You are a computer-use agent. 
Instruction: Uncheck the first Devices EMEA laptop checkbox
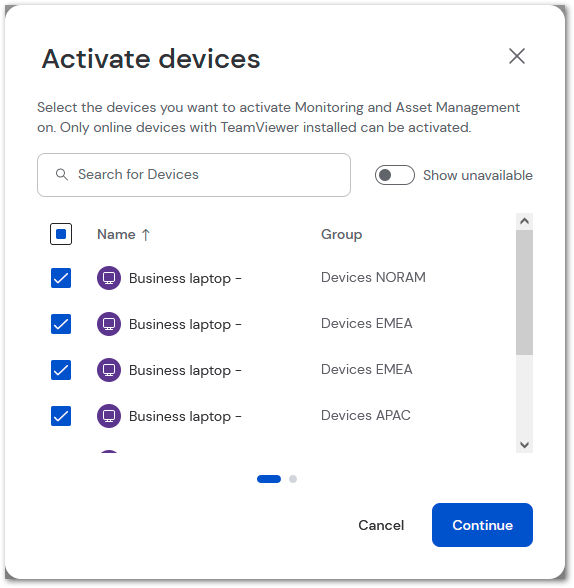click(61, 324)
